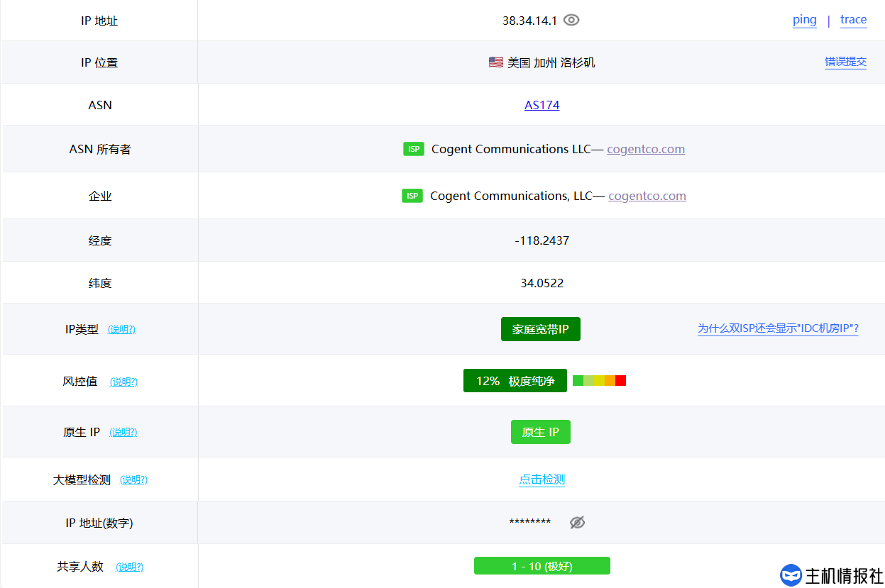
Task: Click the green 家庭宽带IP badge
Action: 540,329
